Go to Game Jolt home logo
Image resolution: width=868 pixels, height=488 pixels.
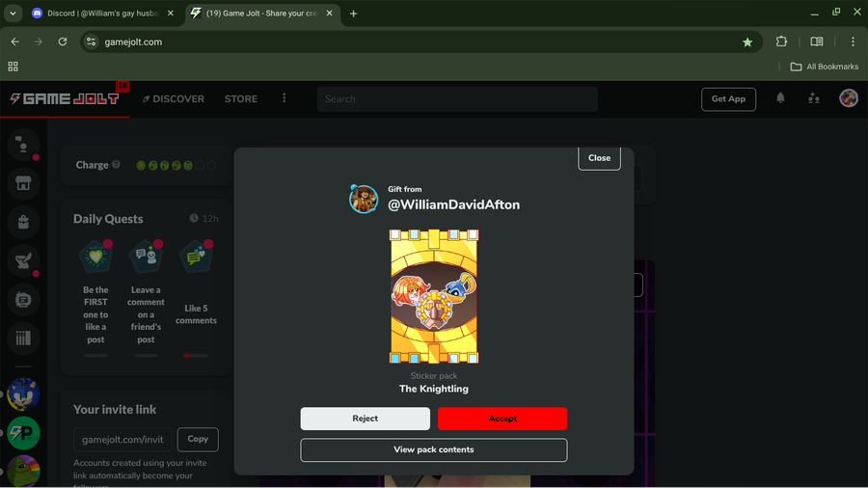pyautogui.click(x=65, y=99)
